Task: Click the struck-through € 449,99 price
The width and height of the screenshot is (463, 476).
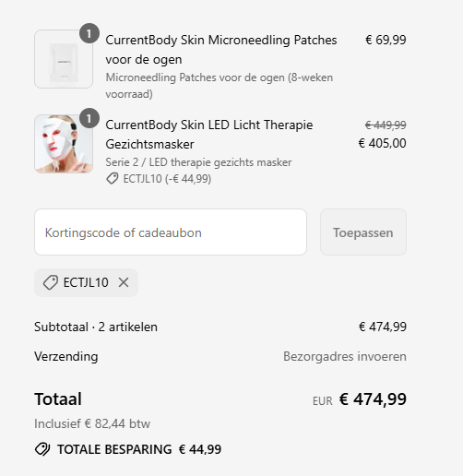Action: tap(386, 125)
